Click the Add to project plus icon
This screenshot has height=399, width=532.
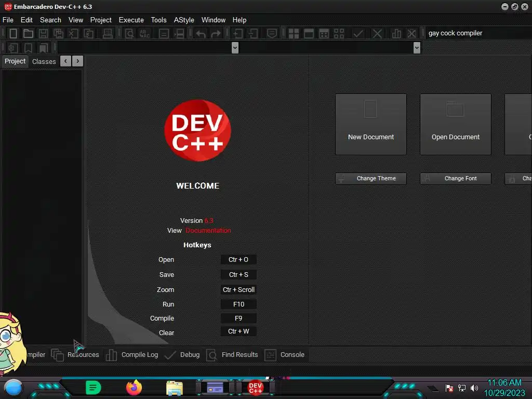click(x=238, y=33)
